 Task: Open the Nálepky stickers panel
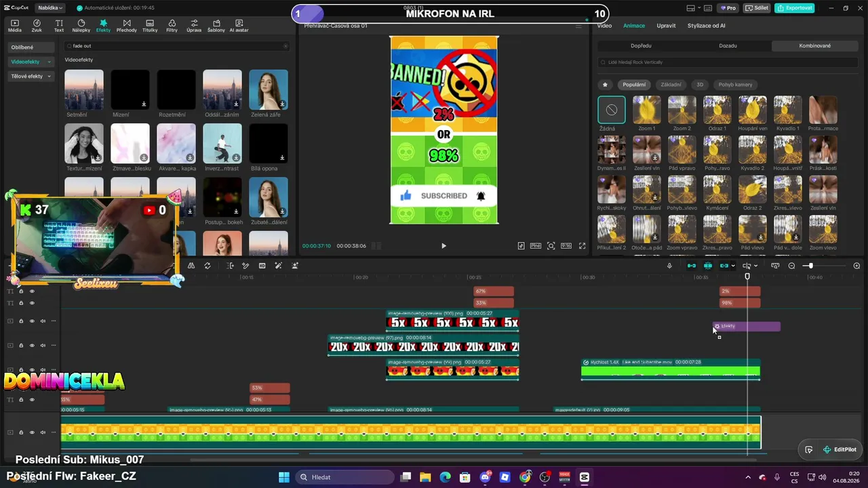[x=81, y=26]
